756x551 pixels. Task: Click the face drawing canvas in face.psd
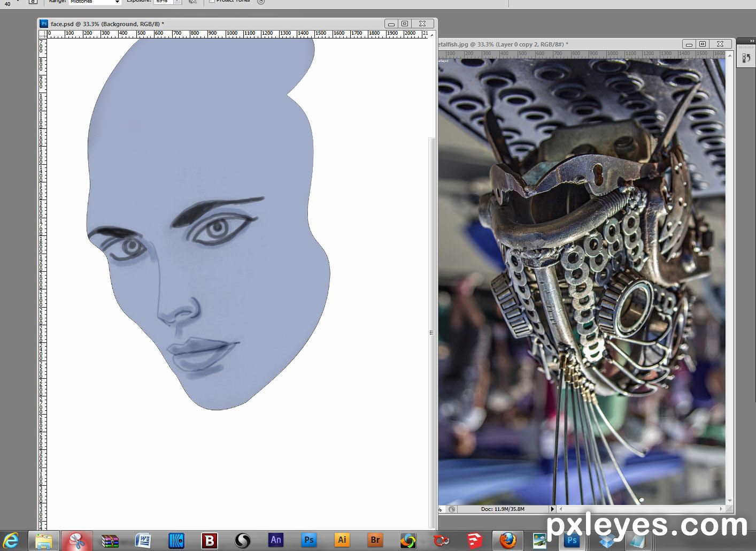[237, 284]
